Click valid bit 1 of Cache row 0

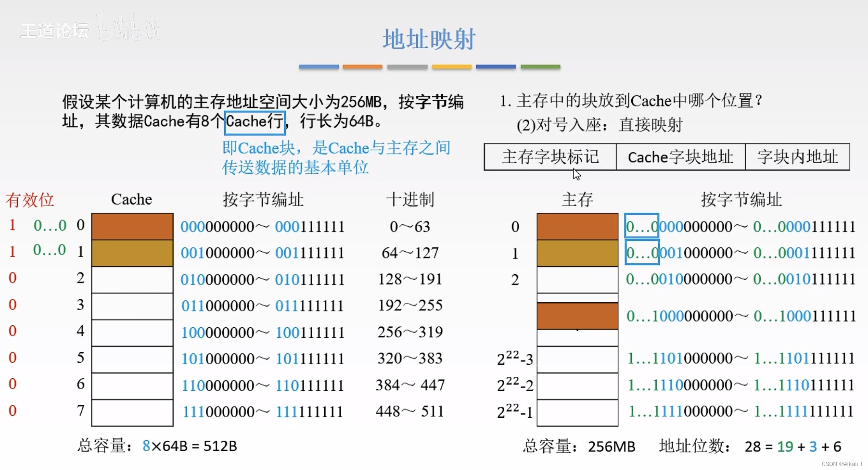click(x=12, y=225)
